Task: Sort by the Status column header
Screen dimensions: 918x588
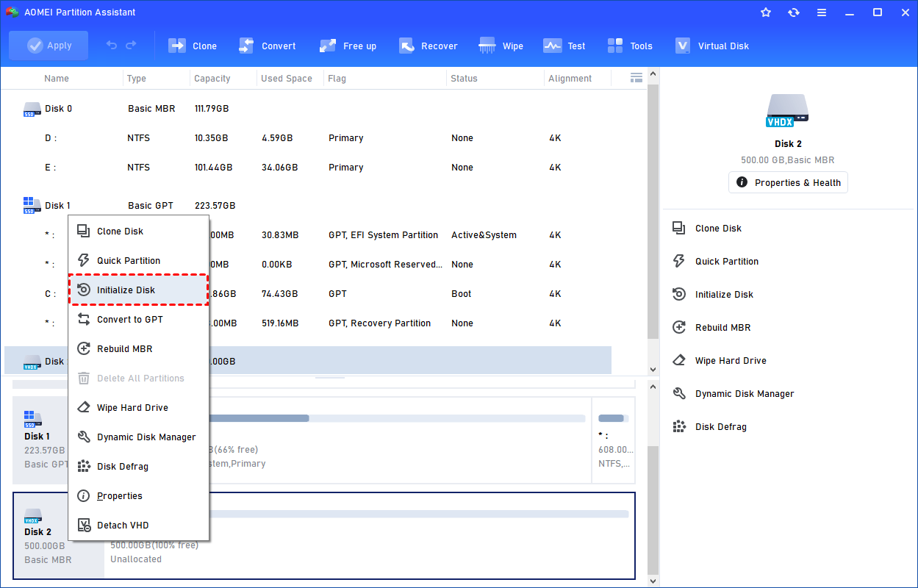Action: (x=464, y=78)
